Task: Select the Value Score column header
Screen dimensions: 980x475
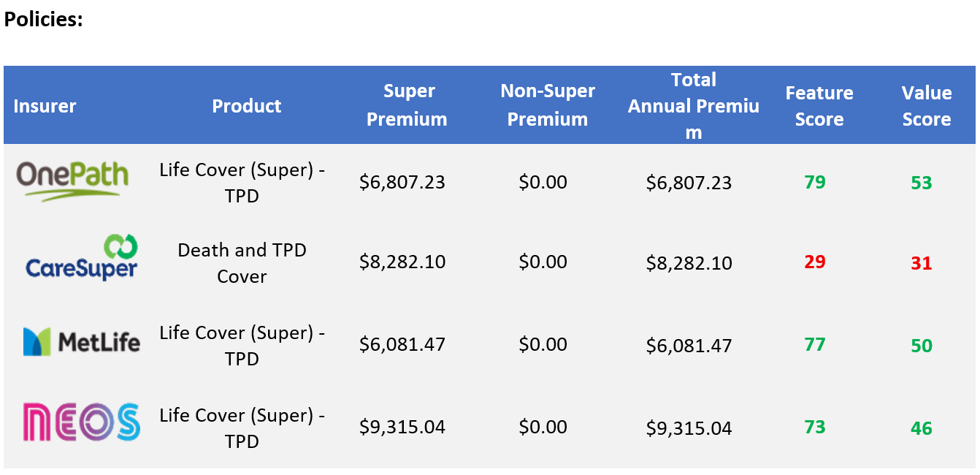Action: (927, 106)
